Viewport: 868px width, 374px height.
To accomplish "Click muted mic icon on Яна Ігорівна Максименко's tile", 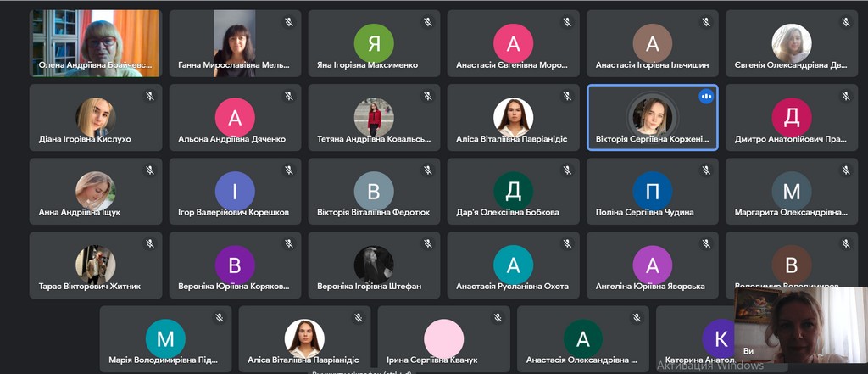I will [427, 22].
